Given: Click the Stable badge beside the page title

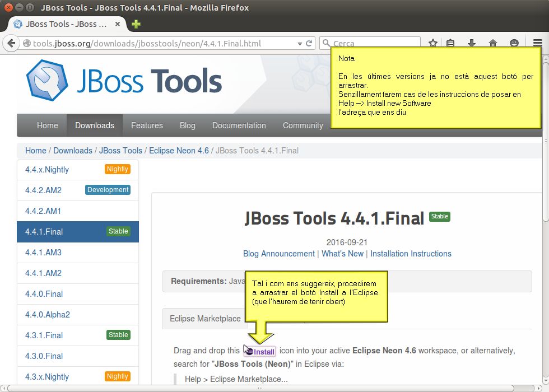Looking at the screenshot, I should pos(439,216).
